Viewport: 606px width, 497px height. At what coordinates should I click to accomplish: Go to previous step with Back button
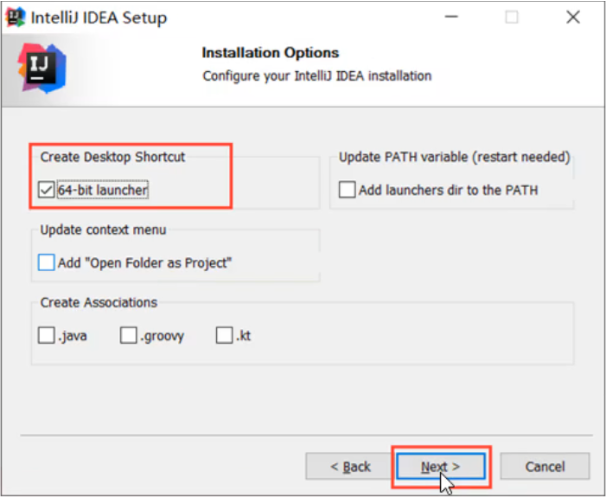point(350,466)
